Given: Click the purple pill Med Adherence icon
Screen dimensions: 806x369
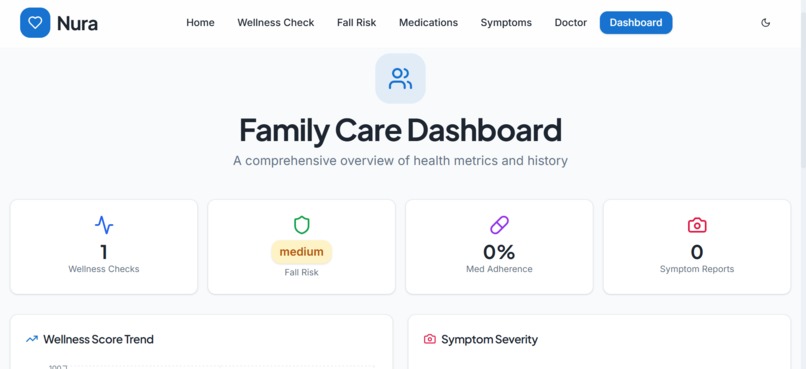Looking at the screenshot, I should click(499, 225).
